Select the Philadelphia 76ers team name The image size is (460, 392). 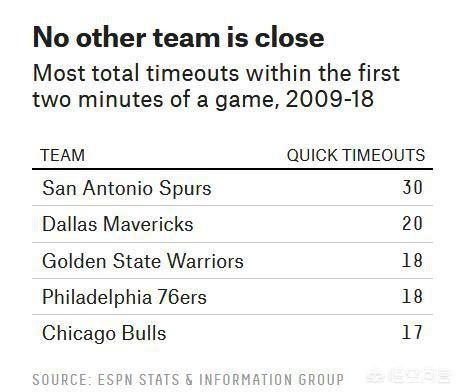coord(124,297)
